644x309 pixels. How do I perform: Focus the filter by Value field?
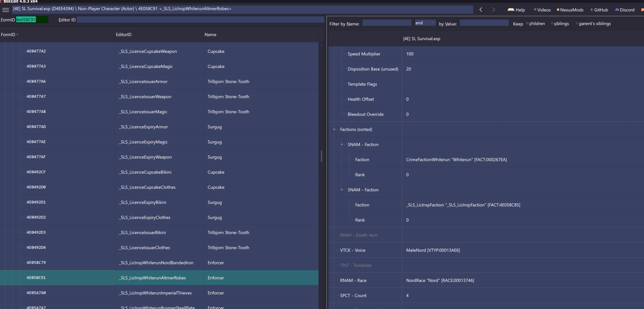pos(484,23)
